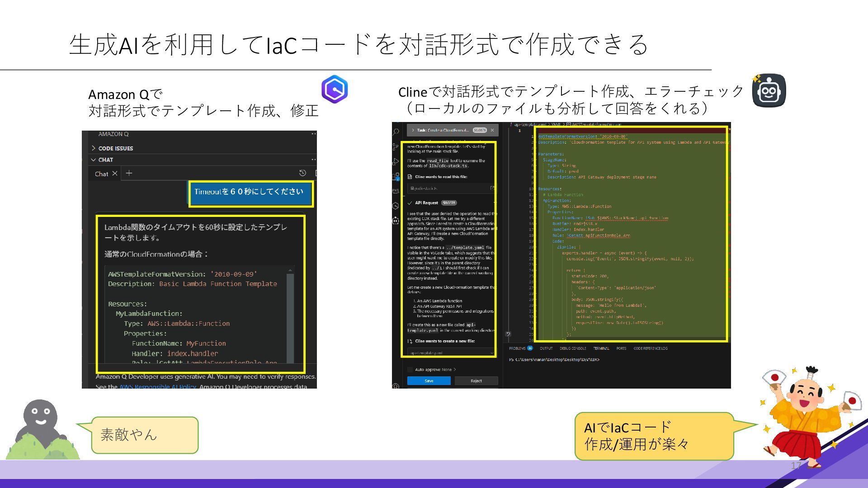Switch to the TERMINAL panel tab
The image size is (868, 488).
[601, 348]
